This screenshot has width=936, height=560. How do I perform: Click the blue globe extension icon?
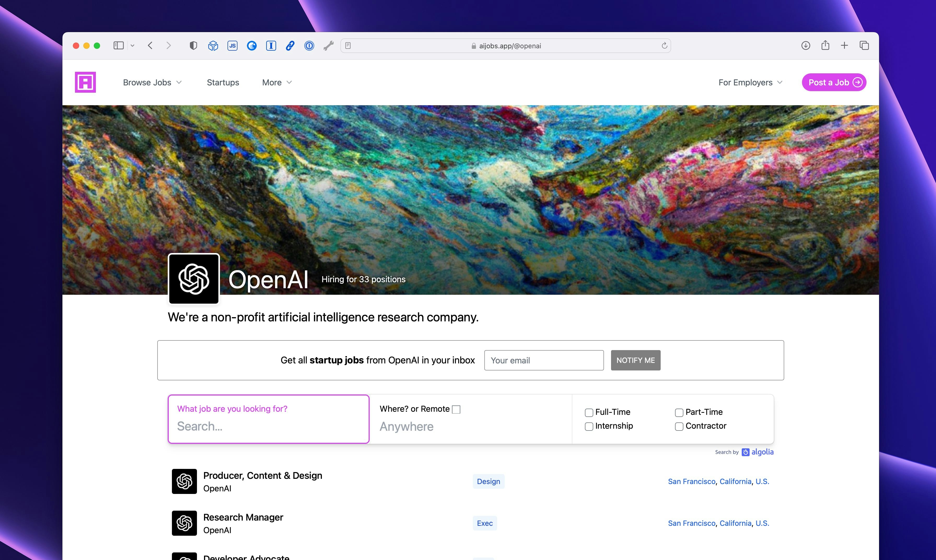tap(252, 46)
